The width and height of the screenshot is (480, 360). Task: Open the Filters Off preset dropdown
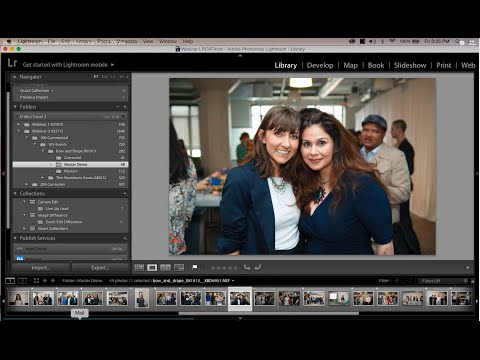[443, 281]
